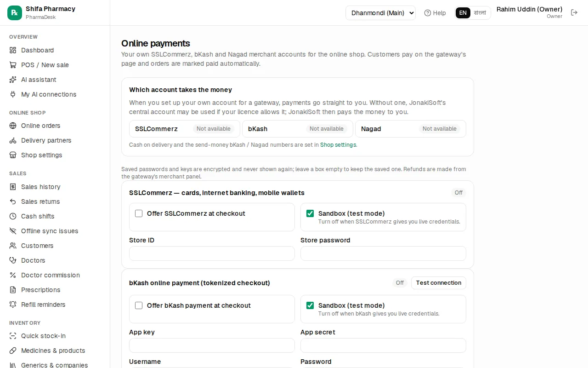This screenshot has width=588, height=368.
Task: Click the logout icon beside Rahim Uddin
Action: 574,12
